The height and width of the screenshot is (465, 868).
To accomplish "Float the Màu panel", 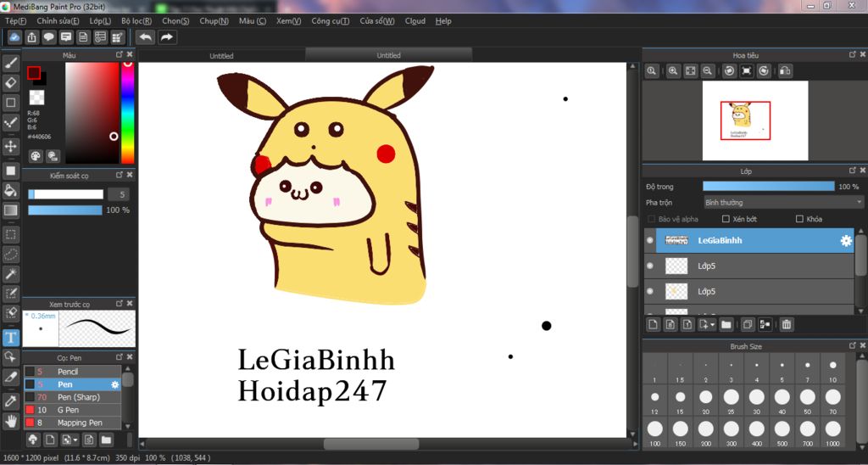I will [x=119, y=55].
